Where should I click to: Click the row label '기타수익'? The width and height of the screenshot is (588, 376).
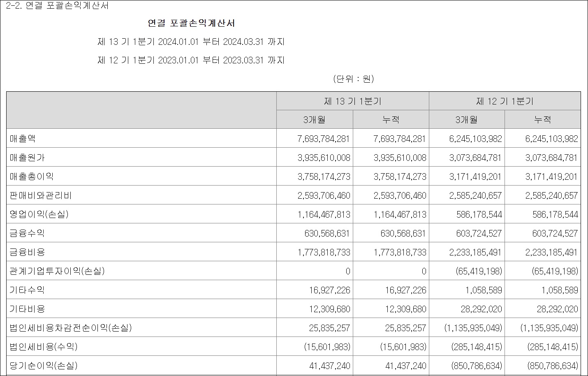(27, 290)
